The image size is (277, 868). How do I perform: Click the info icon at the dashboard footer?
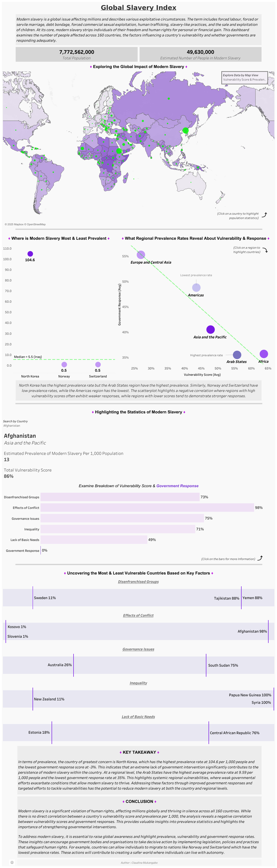(x=12, y=862)
